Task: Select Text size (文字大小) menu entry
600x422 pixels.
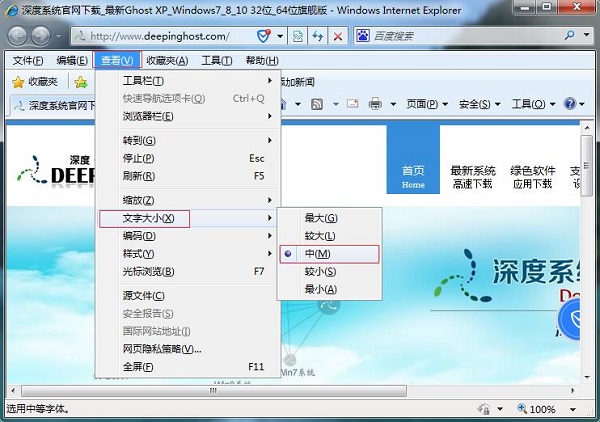Action: [x=188, y=218]
